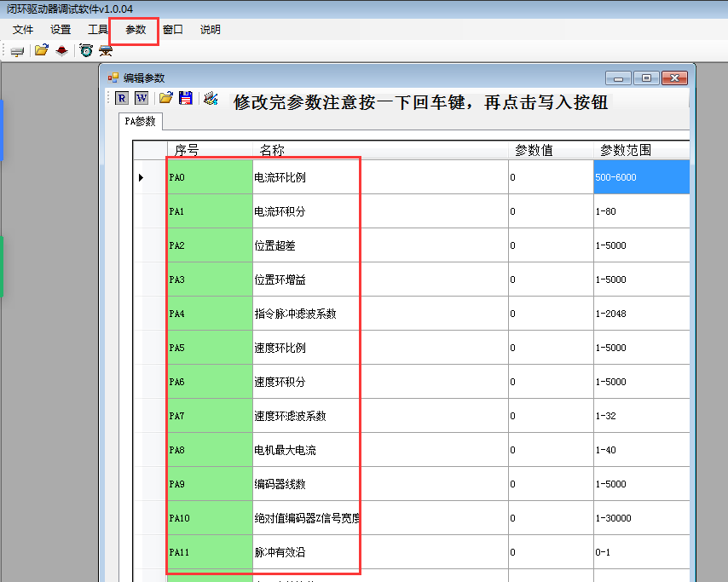Maximize the 编辑参数 window
Screen dimensions: 728x582
[647, 78]
